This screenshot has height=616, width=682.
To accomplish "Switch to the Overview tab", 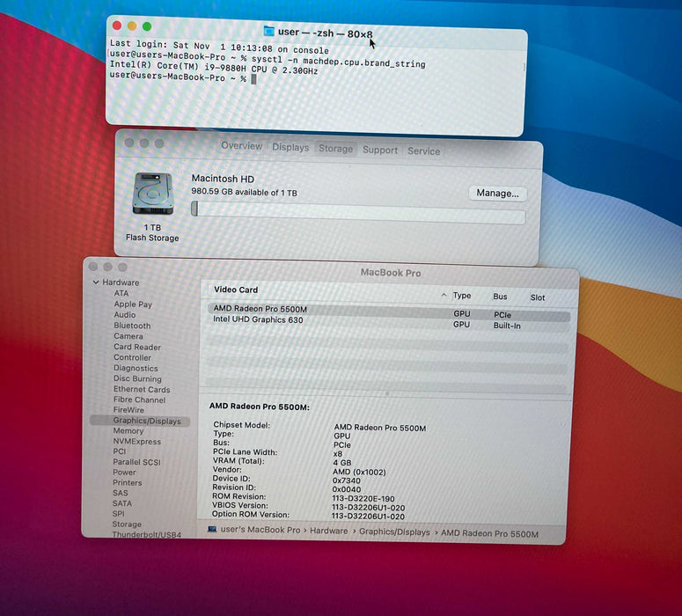I will click(242, 146).
